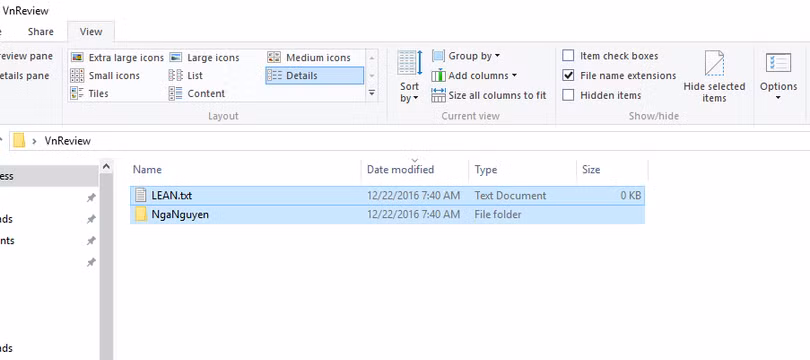Click VnReview in address bar
The width and height of the screenshot is (810, 360).
point(68,141)
